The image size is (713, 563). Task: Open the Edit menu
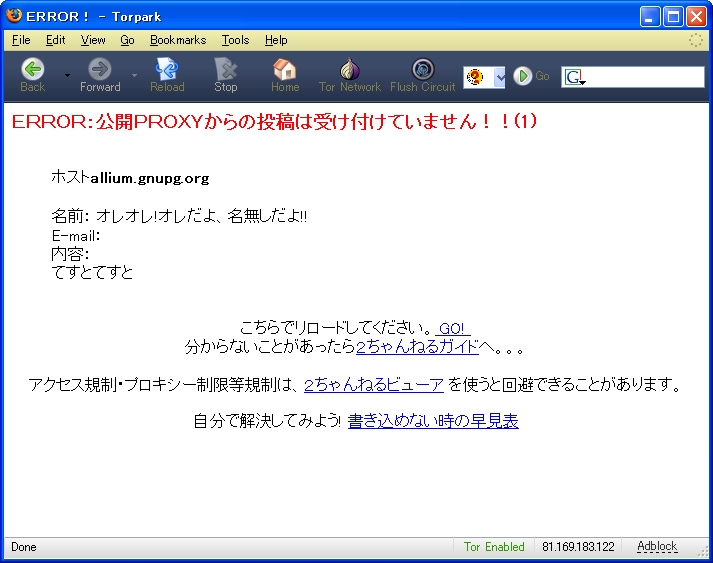(55, 40)
